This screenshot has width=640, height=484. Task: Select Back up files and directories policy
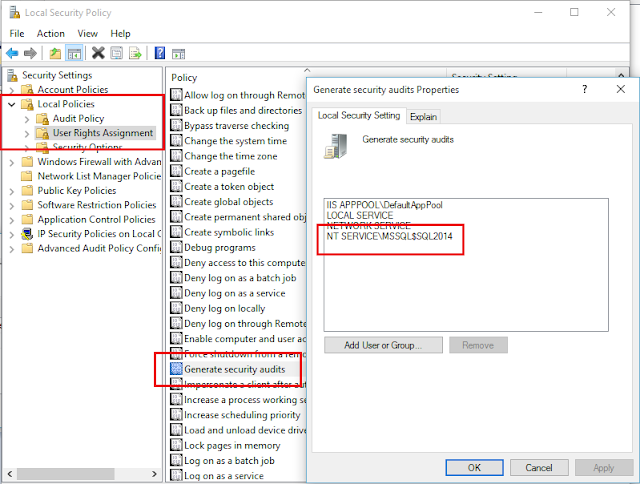click(243, 110)
